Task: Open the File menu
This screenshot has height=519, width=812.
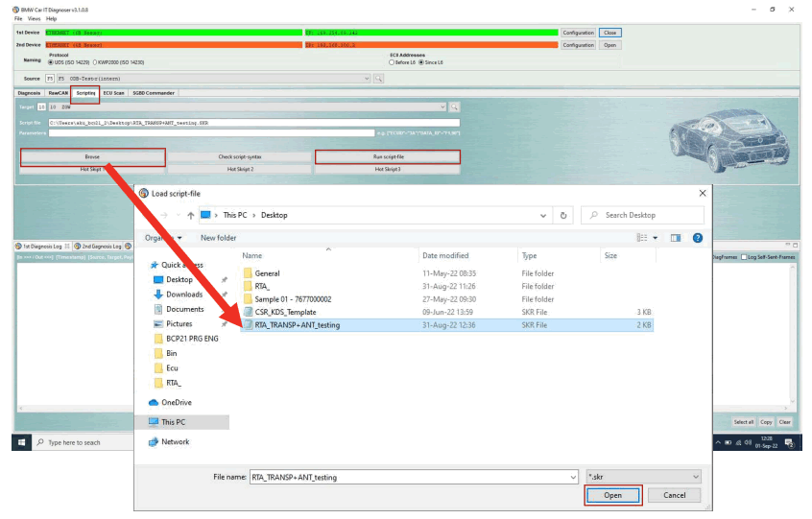Action: 18,18
